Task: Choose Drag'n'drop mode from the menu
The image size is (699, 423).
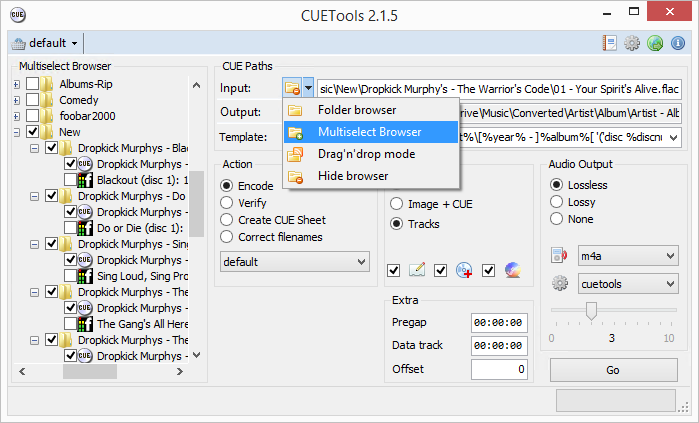Action: tap(371, 154)
